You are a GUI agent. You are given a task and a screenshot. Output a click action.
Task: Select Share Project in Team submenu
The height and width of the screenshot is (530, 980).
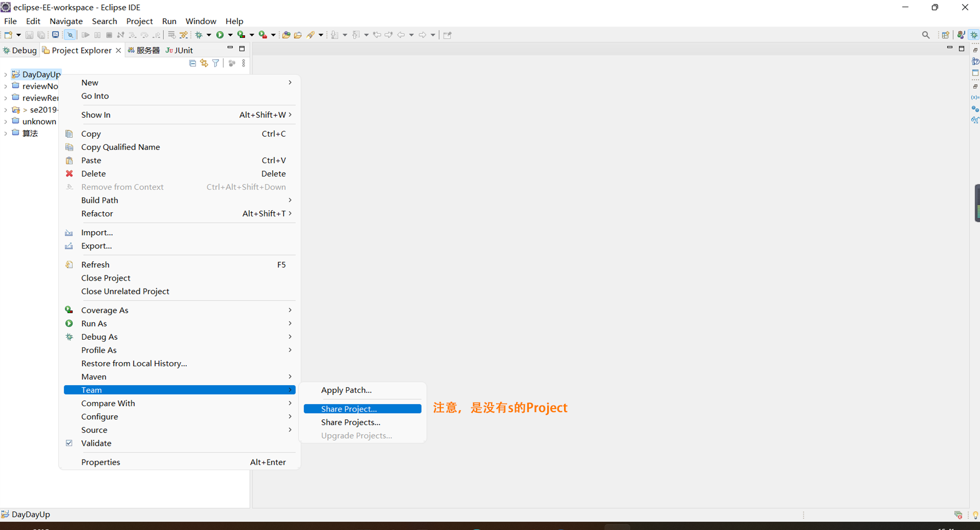coord(349,408)
